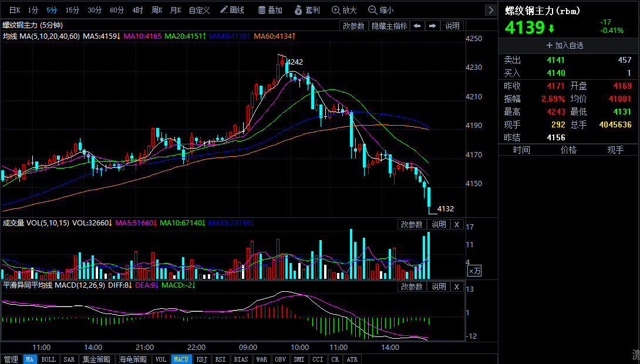Zoom in with the 放大 magnifier
This screenshot has height=364, width=640.
click(343, 10)
